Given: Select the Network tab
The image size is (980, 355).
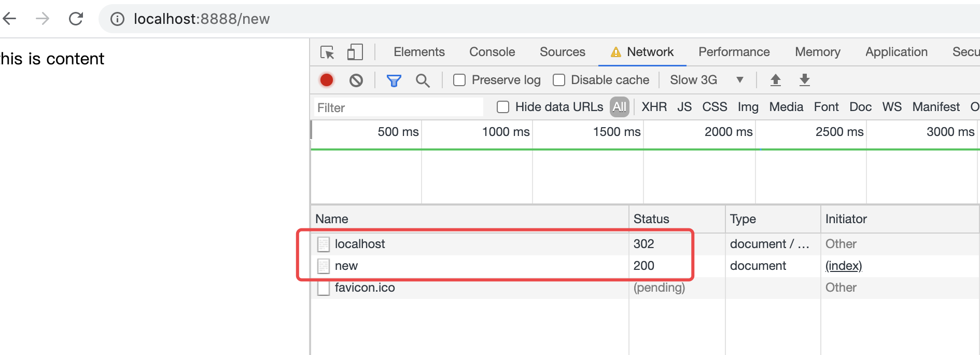Looking at the screenshot, I should [642, 52].
